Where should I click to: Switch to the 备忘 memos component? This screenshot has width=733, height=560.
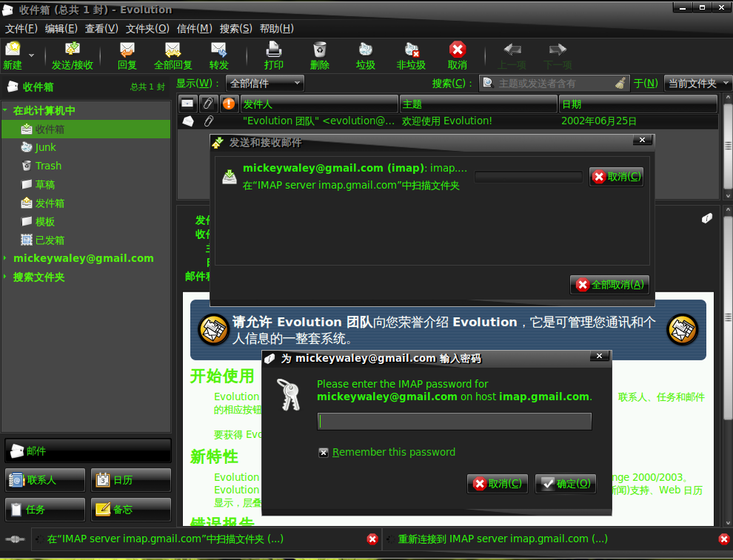131,510
